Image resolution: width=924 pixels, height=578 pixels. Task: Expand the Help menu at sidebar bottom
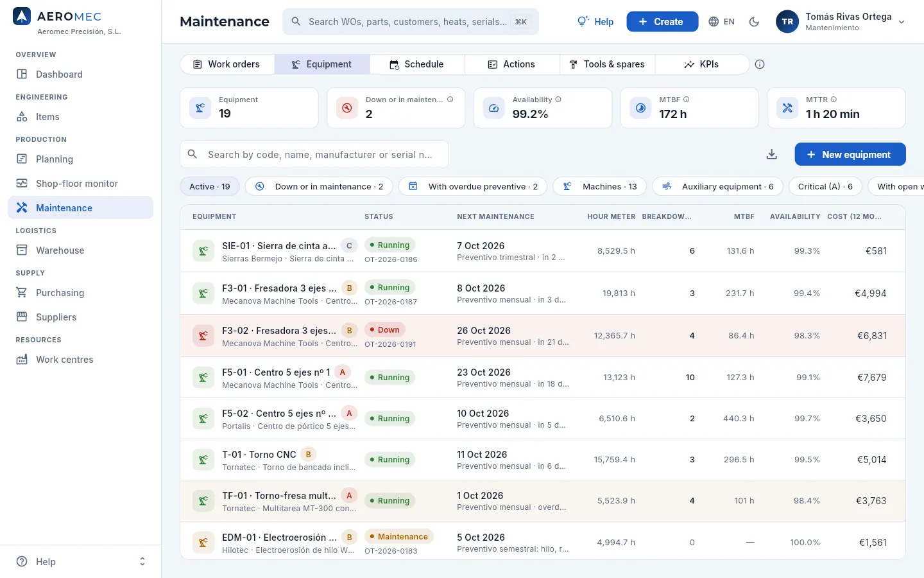pos(81,561)
